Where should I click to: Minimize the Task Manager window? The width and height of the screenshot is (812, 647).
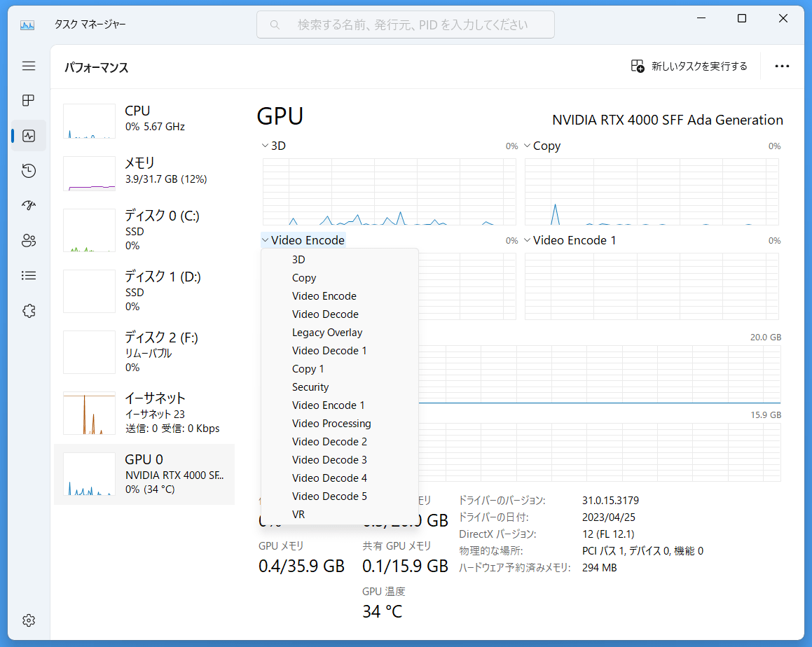701,19
